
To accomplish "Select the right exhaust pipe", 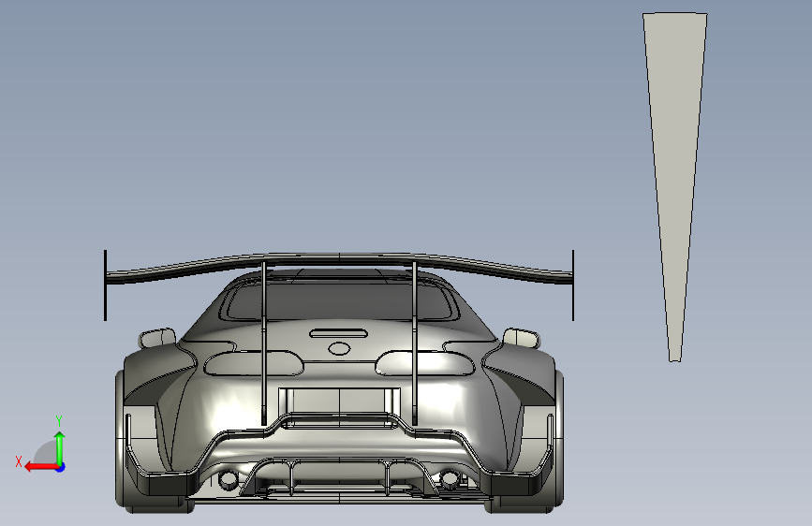I will point(450,479).
